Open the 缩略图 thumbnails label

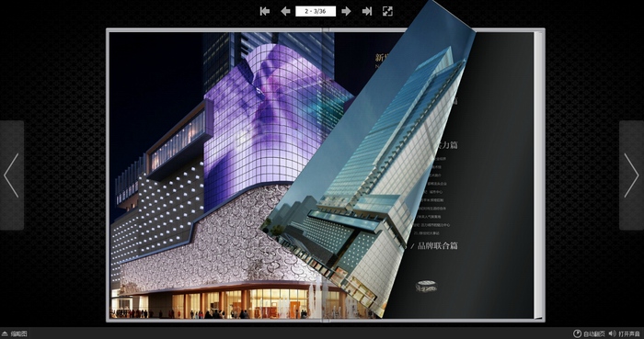(x=19, y=333)
